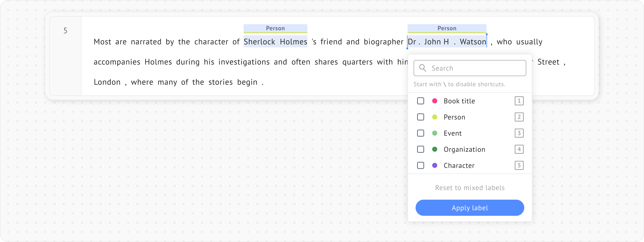The height and width of the screenshot is (242, 644).
Task: Choose the Event label entry
Action: pyautogui.click(x=453, y=133)
